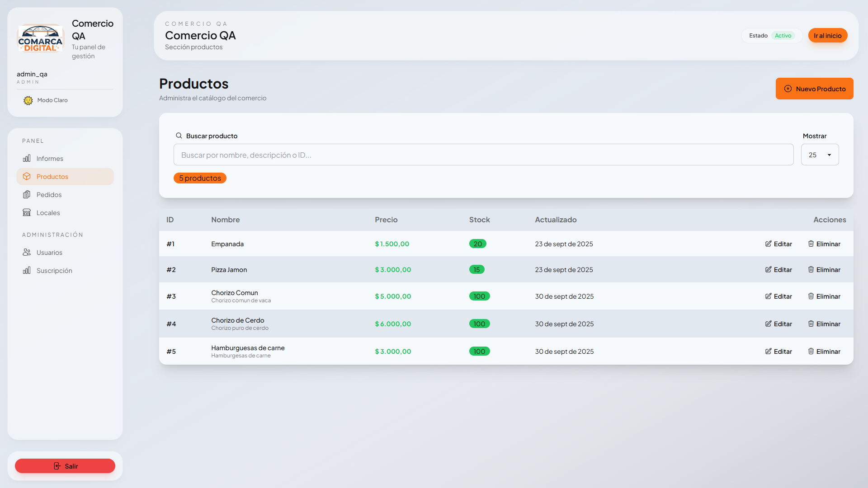The image size is (868, 488).
Task: Click the trash icon for Empanada row
Action: 811,244
